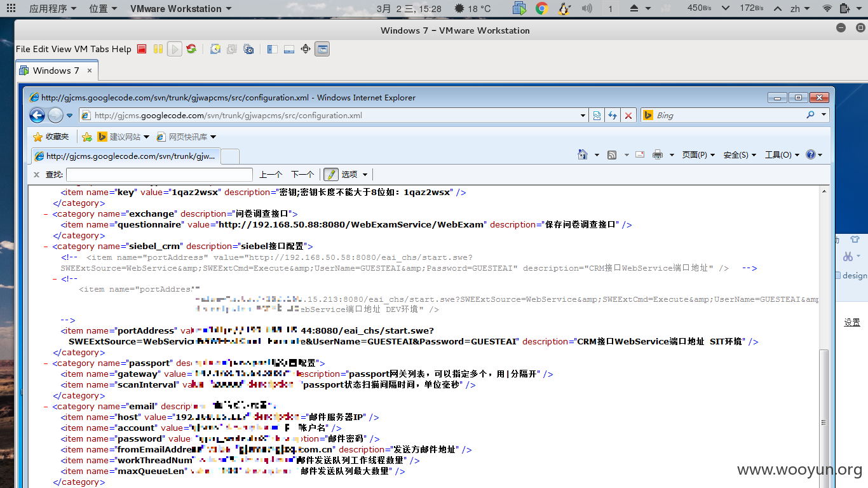Click the find bar highlight pencil icon
The height and width of the screenshot is (488, 868).
330,174
